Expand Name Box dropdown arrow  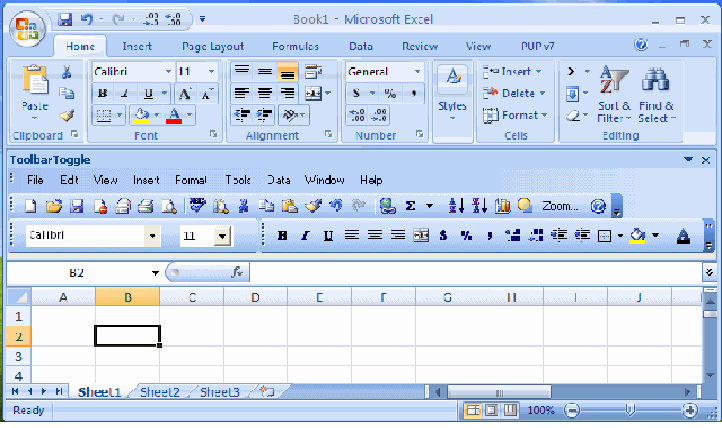click(x=155, y=273)
